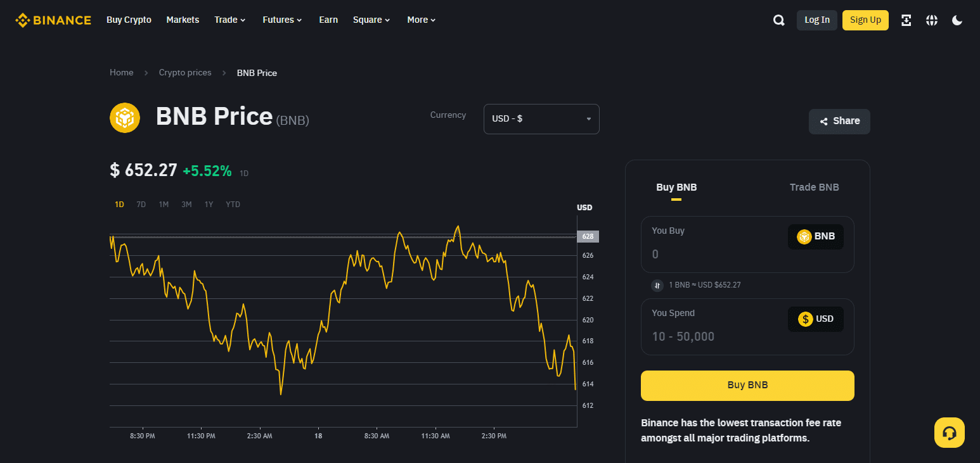Click the +5.52% change value
Screen dimensions: 980x463
pos(207,171)
